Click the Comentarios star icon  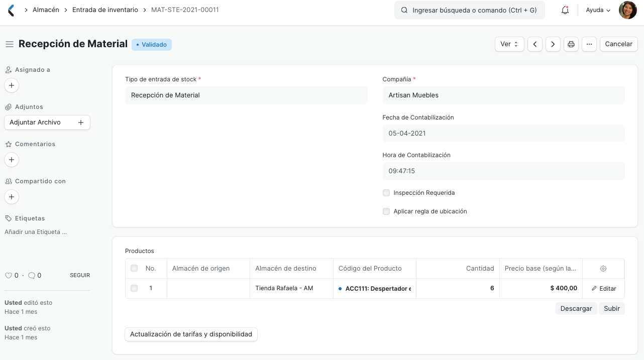[8, 144]
